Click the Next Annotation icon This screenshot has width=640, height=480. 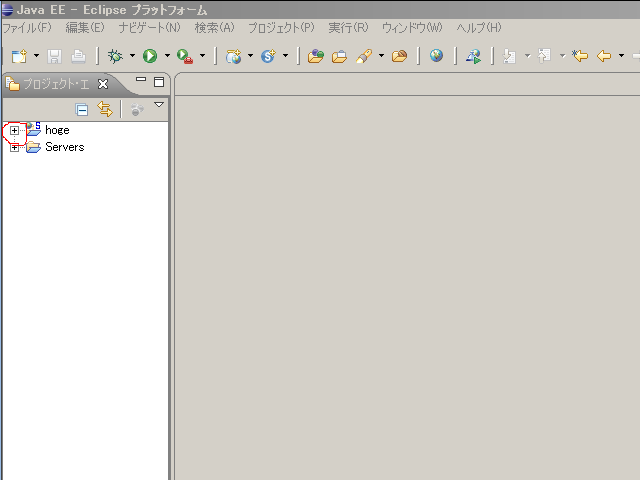(x=509, y=56)
